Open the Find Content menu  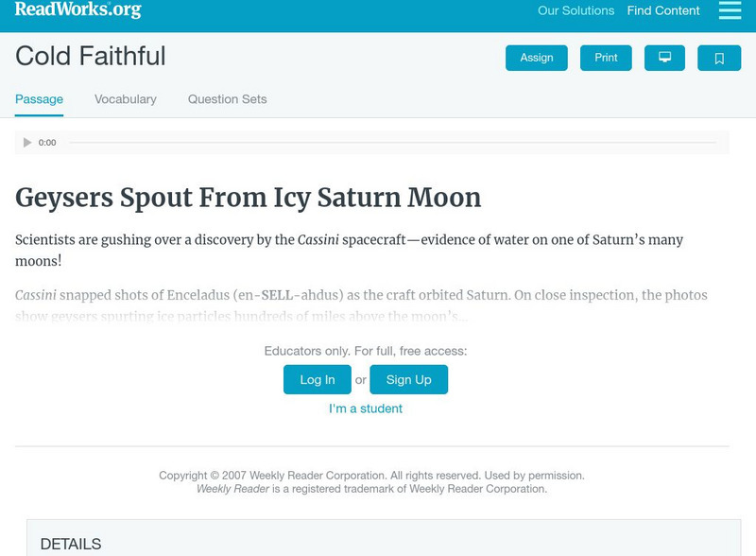(663, 10)
